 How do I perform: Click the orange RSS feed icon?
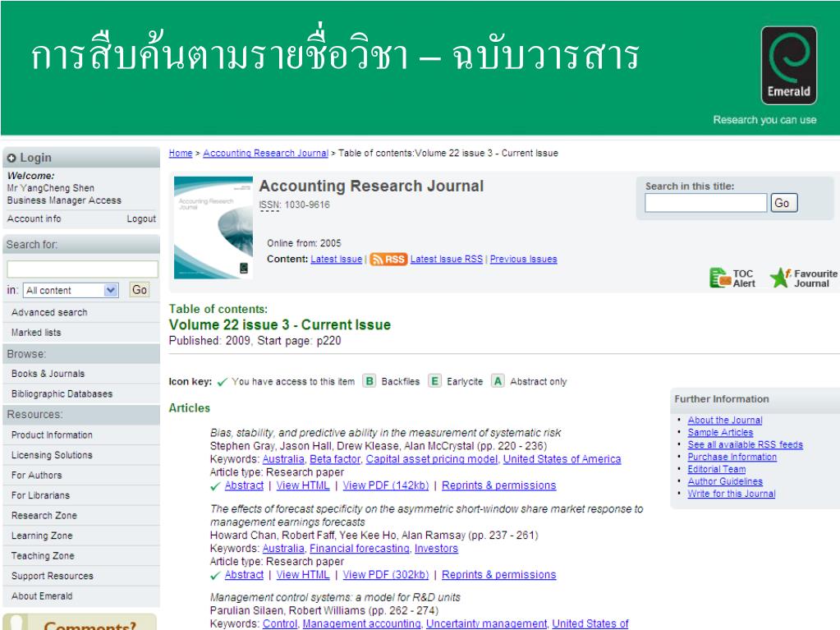388,260
